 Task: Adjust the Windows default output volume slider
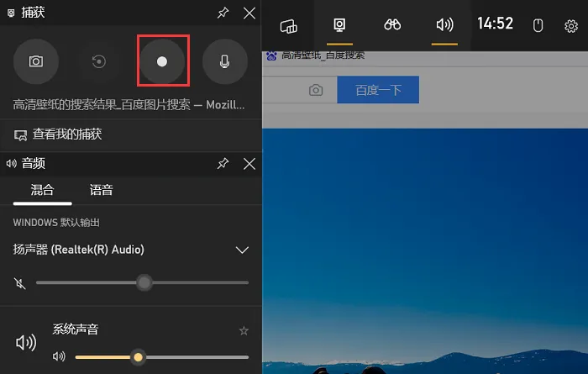[x=143, y=283]
